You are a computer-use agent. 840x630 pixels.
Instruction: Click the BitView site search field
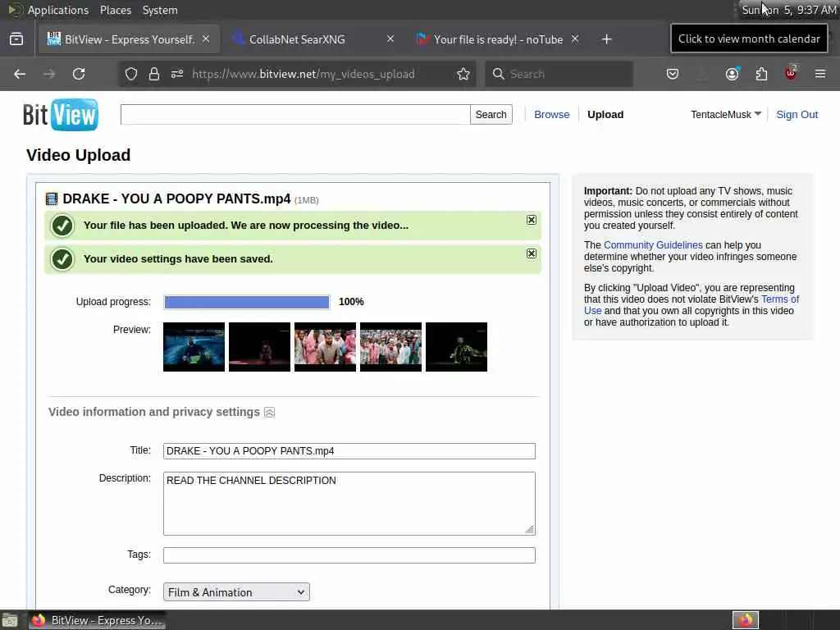click(x=295, y=115)
